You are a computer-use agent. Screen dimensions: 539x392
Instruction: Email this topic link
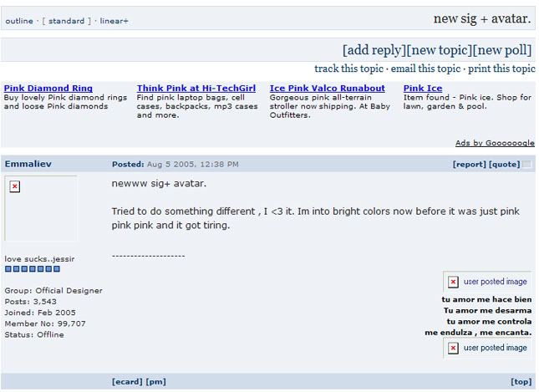tap(425, 69)
